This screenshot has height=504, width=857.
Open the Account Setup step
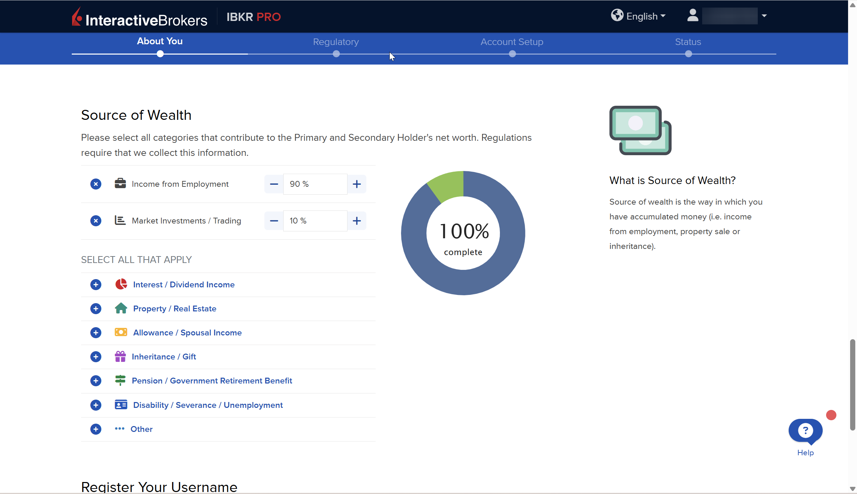pyautogui.click(x=512, y=42)
